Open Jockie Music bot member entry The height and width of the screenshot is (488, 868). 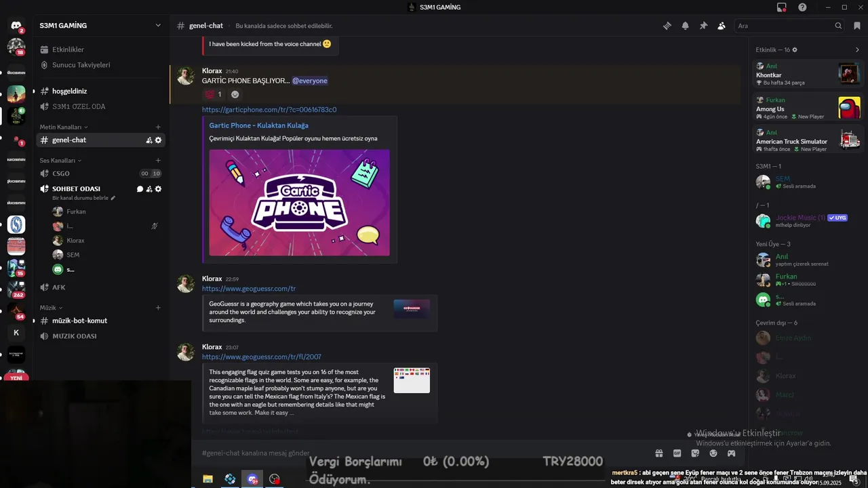coord(808,221)
